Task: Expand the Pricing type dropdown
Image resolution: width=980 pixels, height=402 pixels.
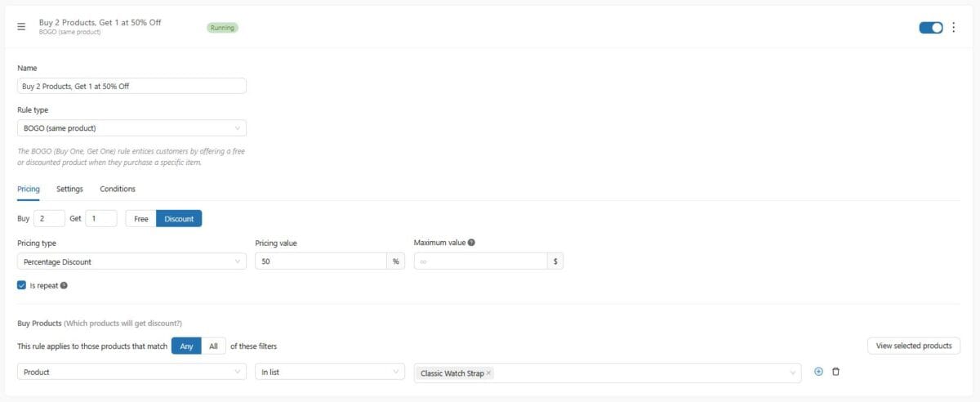Action: click(x=131, y=261)
